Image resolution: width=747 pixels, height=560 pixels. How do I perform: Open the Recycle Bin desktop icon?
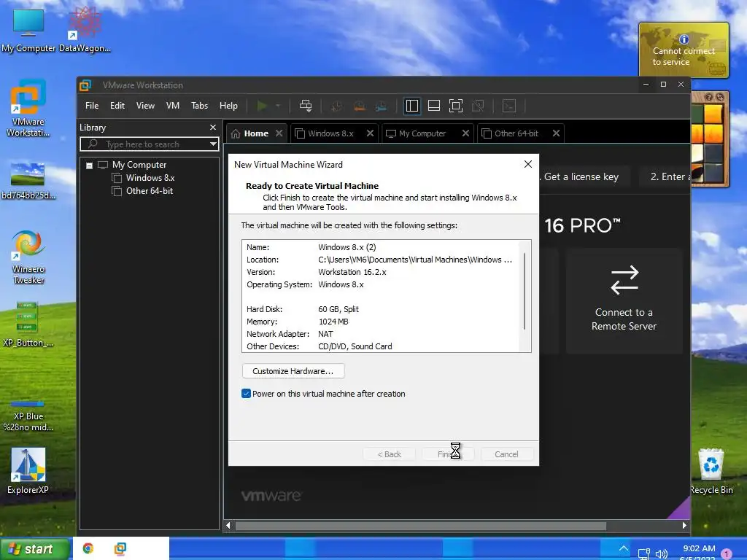(x=711, y=472)
